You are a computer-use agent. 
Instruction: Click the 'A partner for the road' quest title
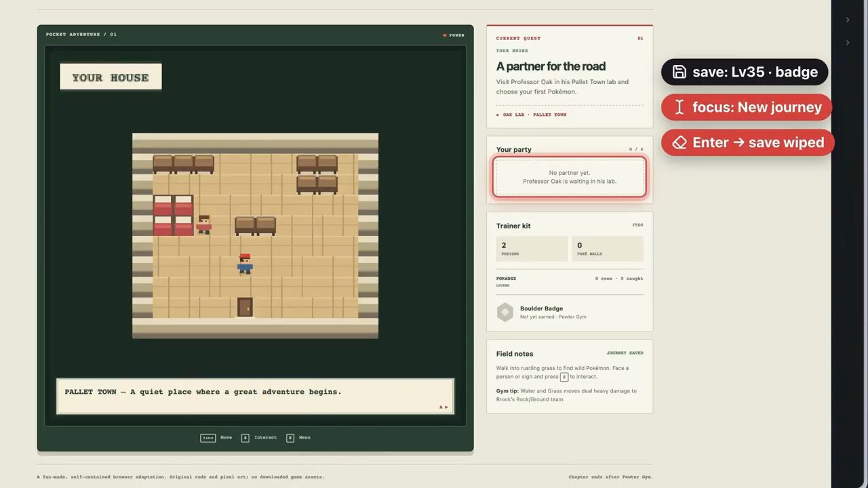[551, 66]
